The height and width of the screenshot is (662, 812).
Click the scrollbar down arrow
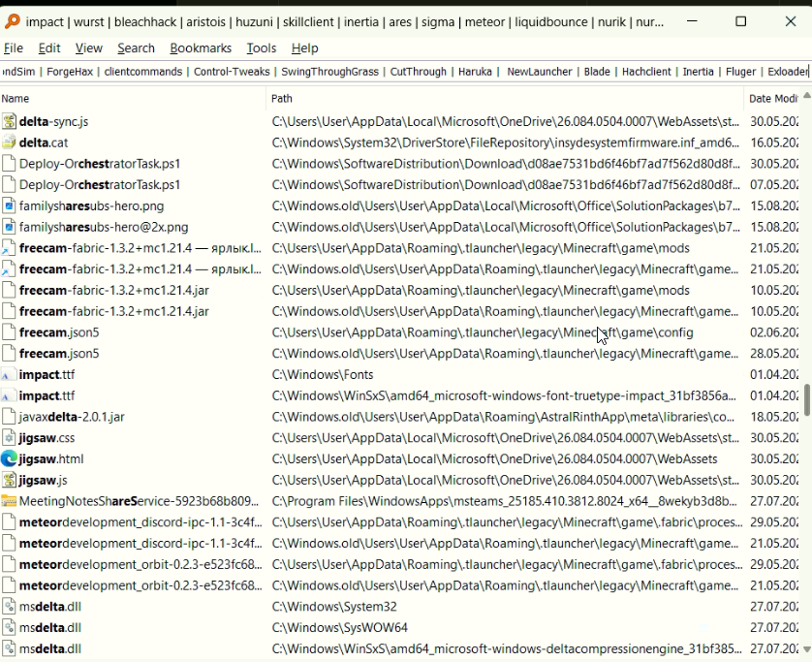point(807,649)
